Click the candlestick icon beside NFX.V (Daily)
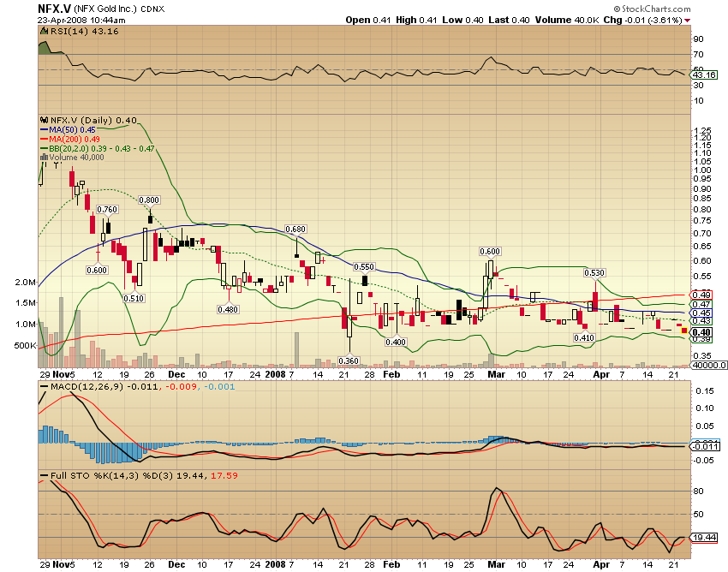 click(45, 121)
